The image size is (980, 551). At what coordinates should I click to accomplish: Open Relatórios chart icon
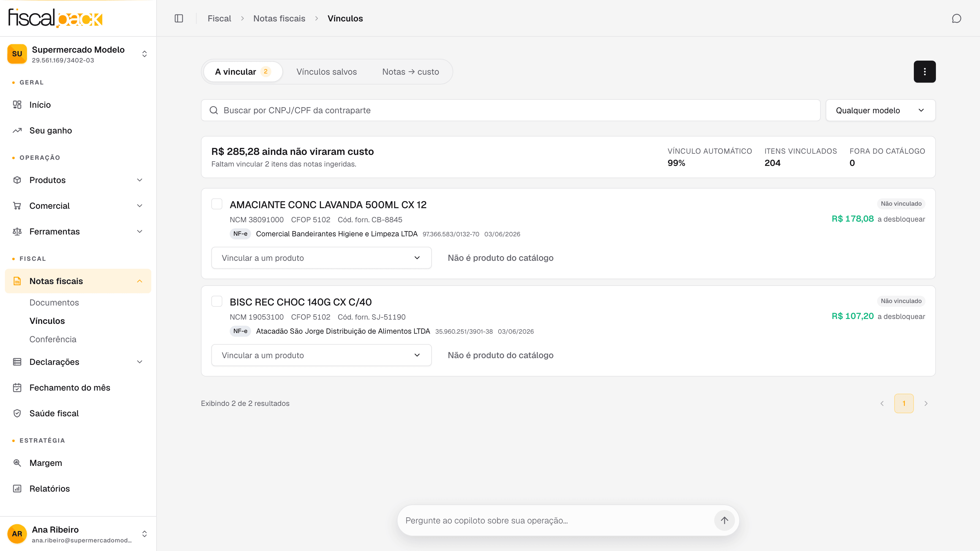17,489
